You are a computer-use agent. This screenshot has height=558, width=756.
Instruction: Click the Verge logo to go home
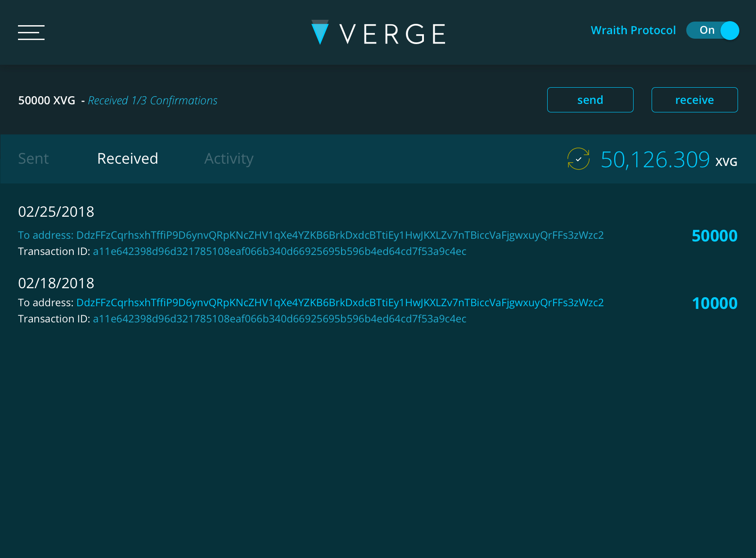[320, 32]
